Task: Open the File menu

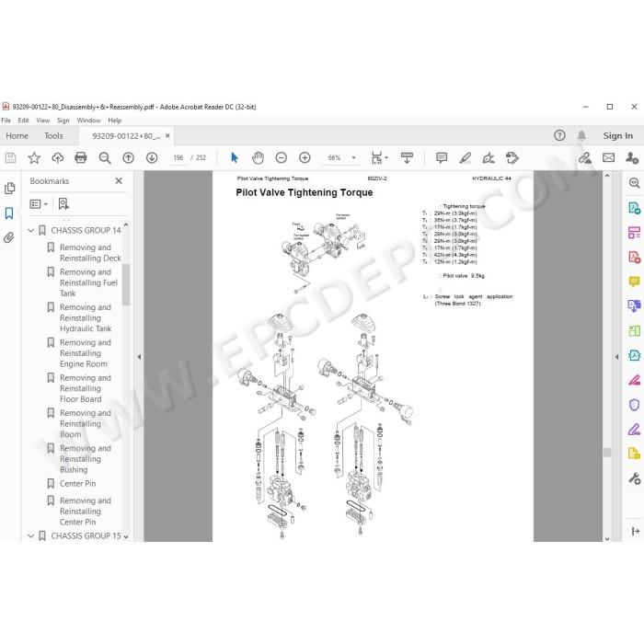Action: 6,121
